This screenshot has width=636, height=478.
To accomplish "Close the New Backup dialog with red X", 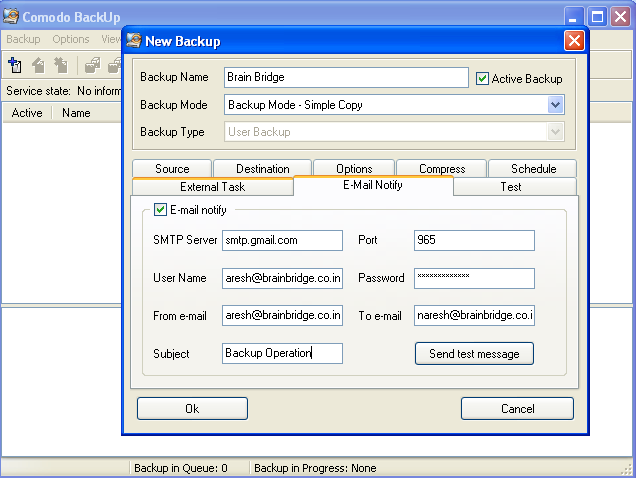I will point(574,41).
